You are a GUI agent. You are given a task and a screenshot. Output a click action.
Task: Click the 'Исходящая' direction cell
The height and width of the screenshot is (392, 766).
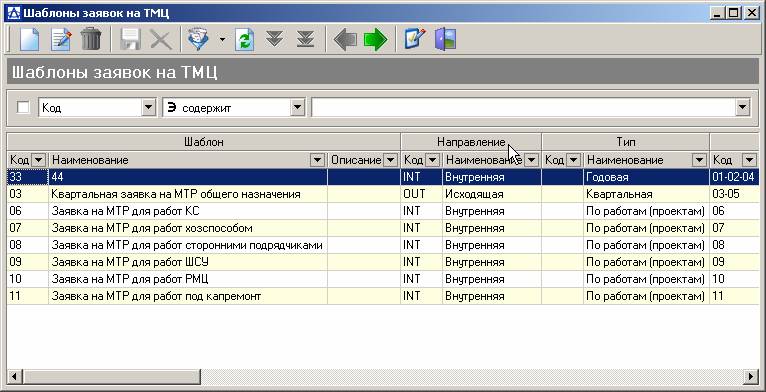tap(492, 194)
